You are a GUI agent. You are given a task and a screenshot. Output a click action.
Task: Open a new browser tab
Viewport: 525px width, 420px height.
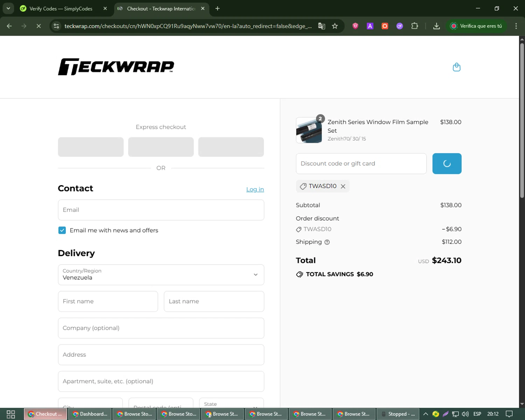pyautogui.click(x=217, y=8)
